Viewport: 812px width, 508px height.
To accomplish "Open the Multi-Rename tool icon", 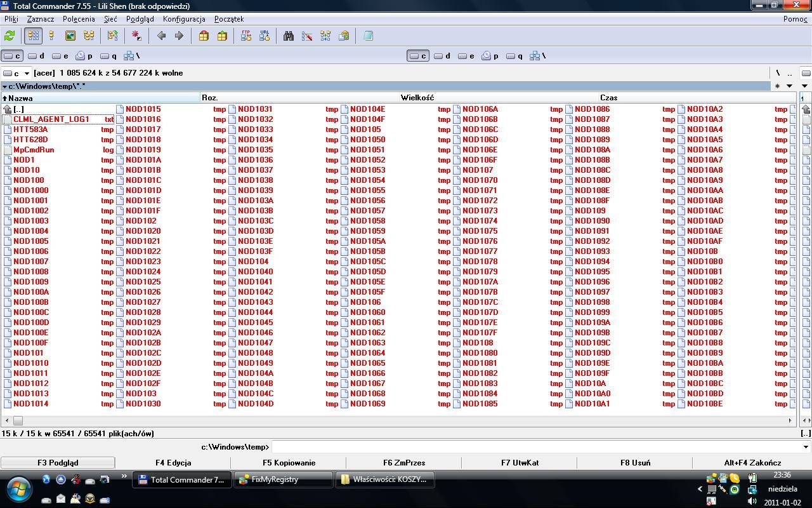I will (307, 36).
